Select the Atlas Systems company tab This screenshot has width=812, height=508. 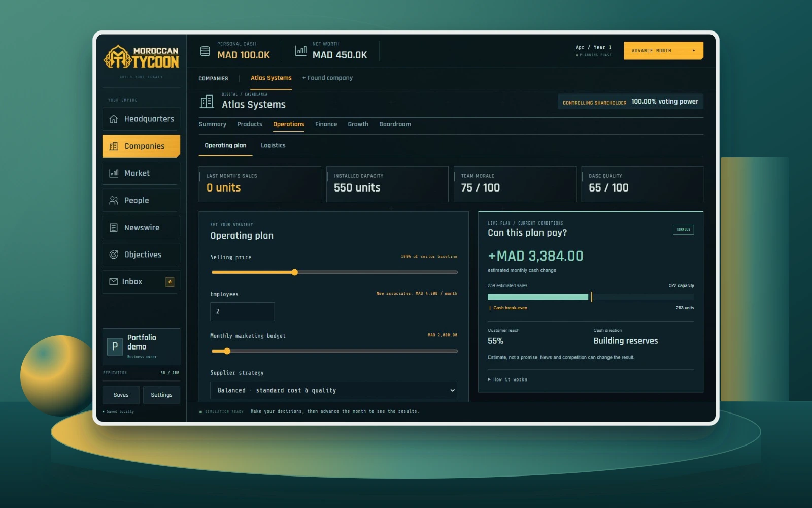point(271,78)
